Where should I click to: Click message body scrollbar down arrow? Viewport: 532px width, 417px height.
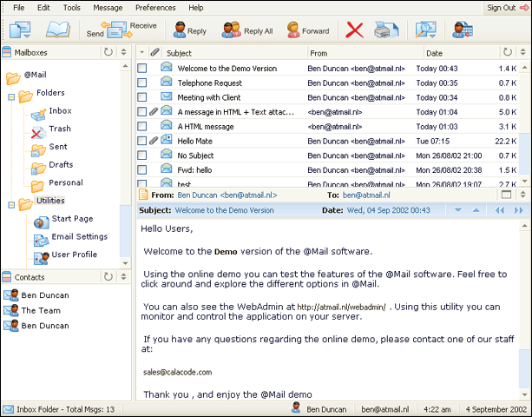[524, 394]
